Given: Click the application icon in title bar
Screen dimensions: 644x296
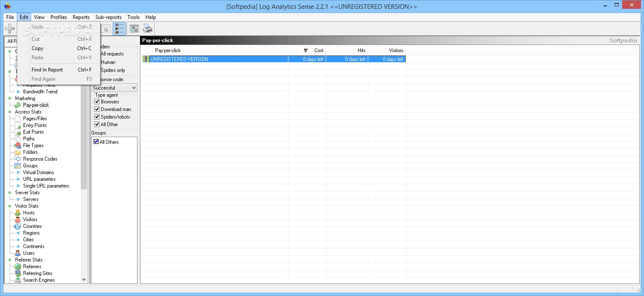Looking at the screenshot, I should click(x=7, y=6).
